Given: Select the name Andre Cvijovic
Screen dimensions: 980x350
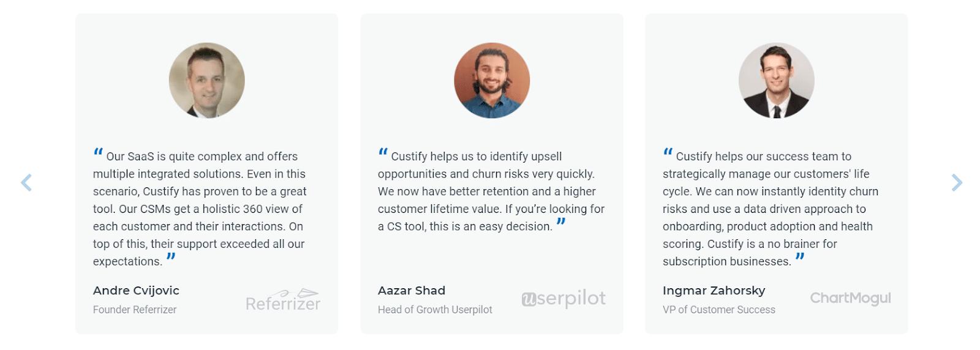Looking at the screenshot, I should (x=136, y=291).
